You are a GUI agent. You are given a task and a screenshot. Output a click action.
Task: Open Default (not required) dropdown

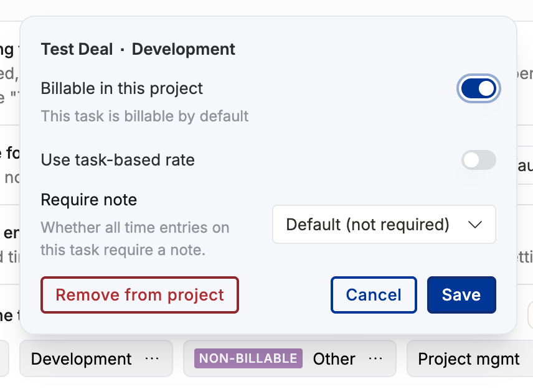(x=384, y=224)
